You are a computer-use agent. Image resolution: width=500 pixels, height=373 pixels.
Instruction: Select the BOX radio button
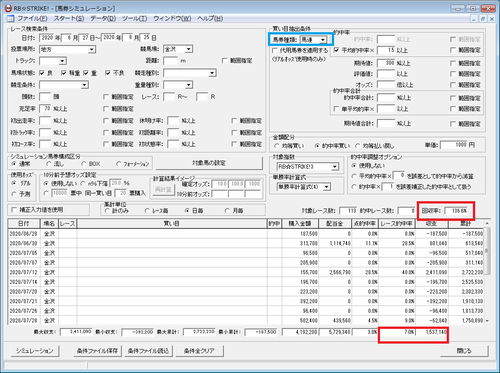[84, 164]
